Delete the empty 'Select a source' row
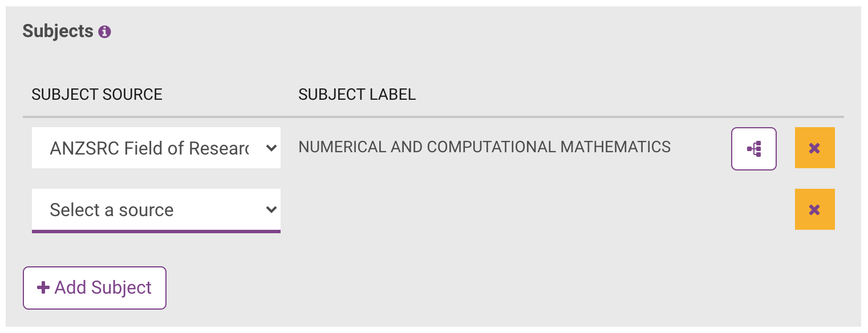Viewport: 868px width, 333px height. (x=814, y=210)
